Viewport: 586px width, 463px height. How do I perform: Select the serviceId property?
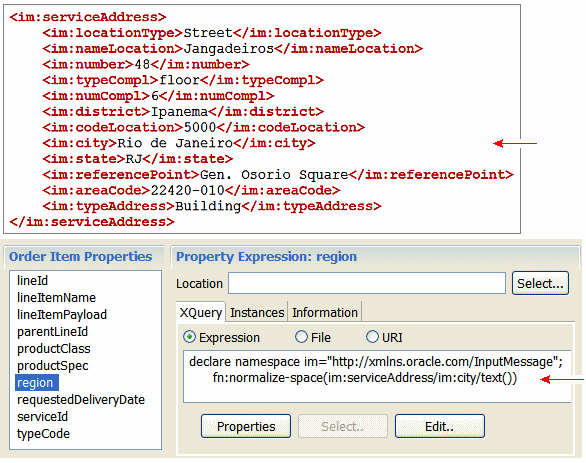pyautogui.click(x=43, y=417)
